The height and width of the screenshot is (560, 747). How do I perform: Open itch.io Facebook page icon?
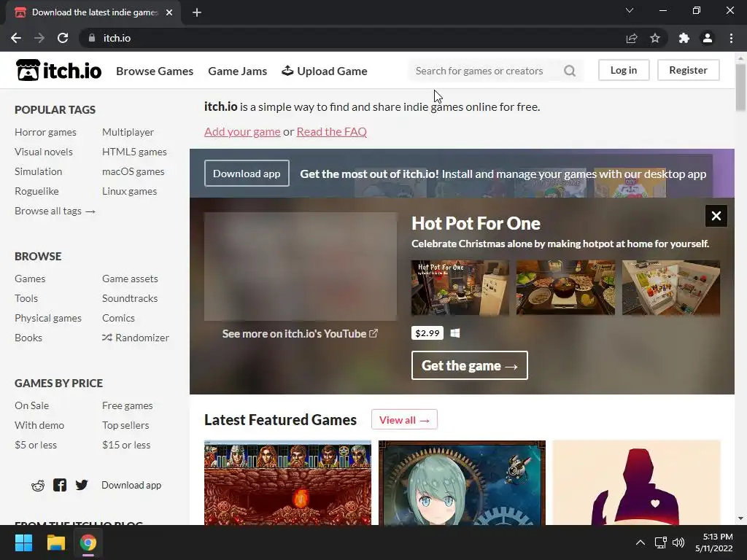[60, 485]
